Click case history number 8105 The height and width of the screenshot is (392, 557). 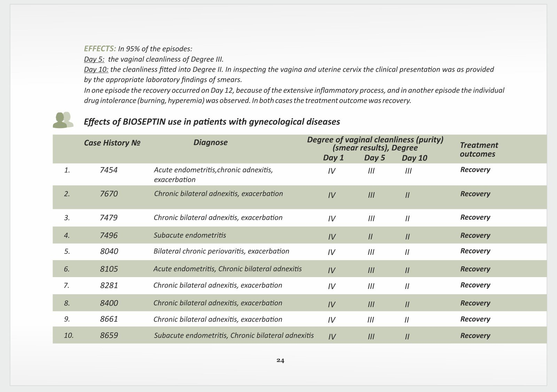tap(109, 269)
